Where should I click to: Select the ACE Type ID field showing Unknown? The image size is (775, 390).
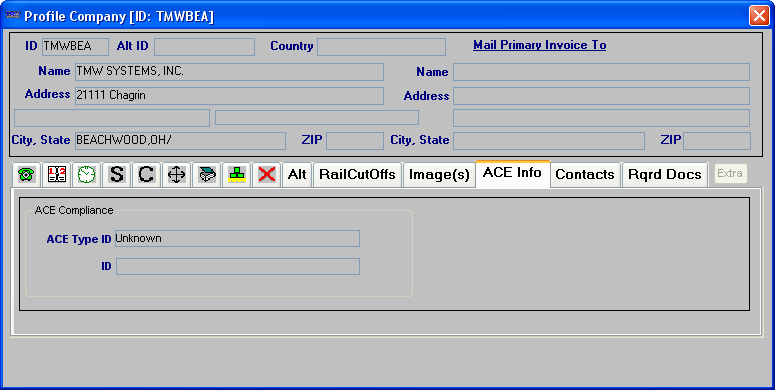point(237,238)
